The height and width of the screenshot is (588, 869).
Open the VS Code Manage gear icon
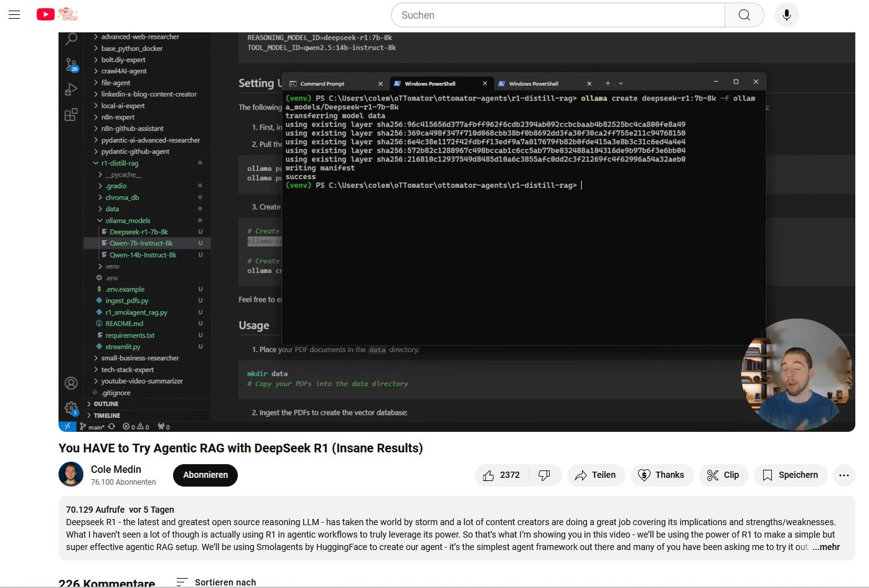point(72,408)
